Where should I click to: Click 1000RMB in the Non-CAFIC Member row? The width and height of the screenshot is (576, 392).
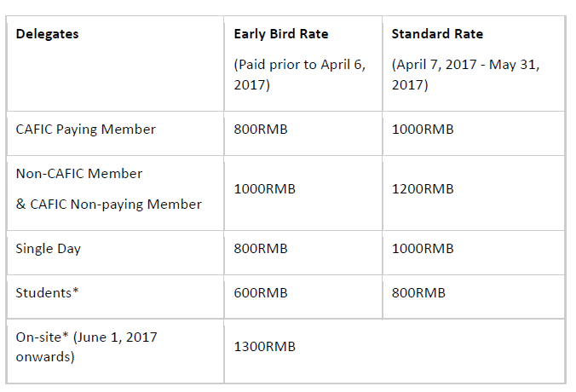tap(264, 189)
